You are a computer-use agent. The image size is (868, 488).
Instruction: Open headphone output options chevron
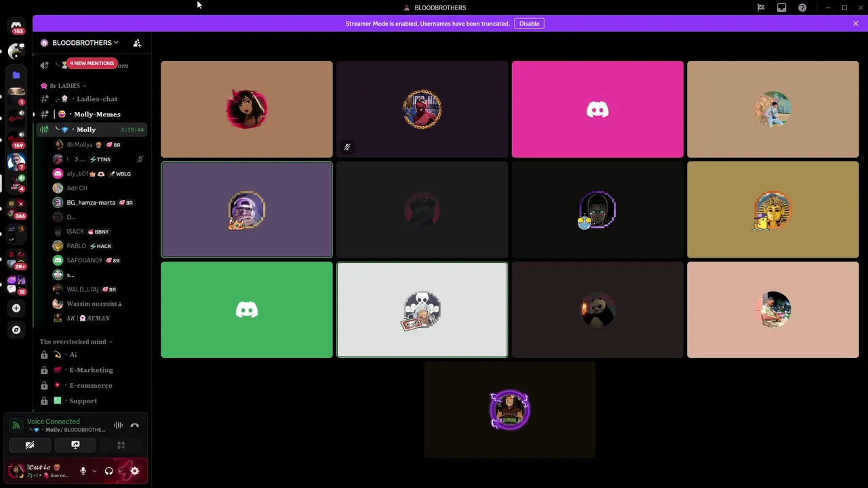(120, 471)
